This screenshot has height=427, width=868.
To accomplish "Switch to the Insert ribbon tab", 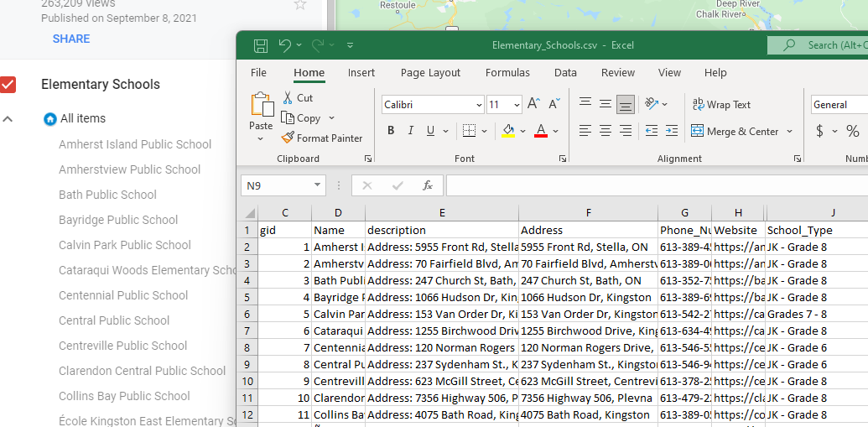I will pyautogui.click(x=361, y=72).
